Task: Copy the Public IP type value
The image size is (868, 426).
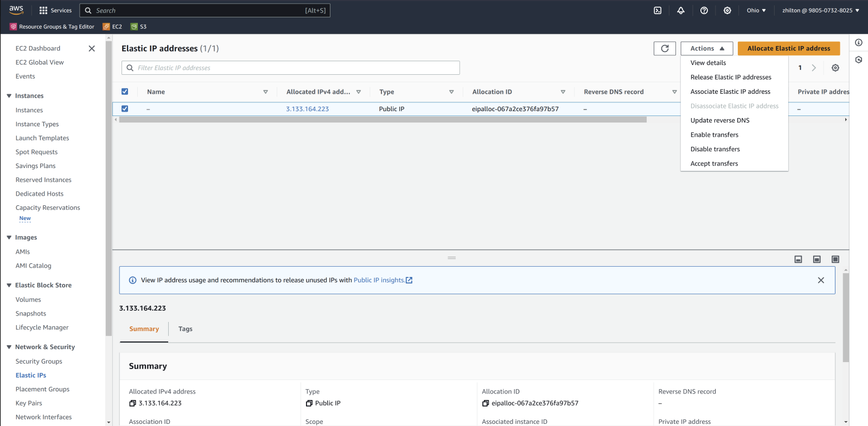Action: coord(309,403)
